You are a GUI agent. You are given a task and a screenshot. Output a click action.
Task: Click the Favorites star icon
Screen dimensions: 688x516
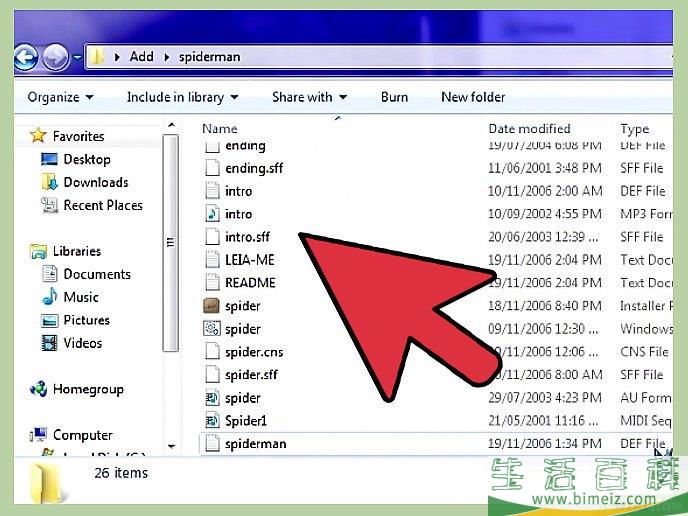pyautogui.click(x=38, y=135)
